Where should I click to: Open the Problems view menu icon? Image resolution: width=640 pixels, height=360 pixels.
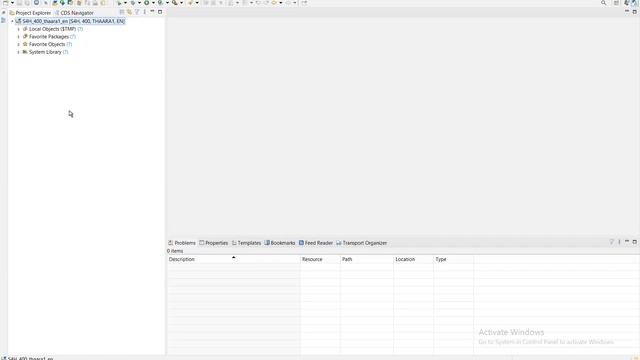coord(619,242)
